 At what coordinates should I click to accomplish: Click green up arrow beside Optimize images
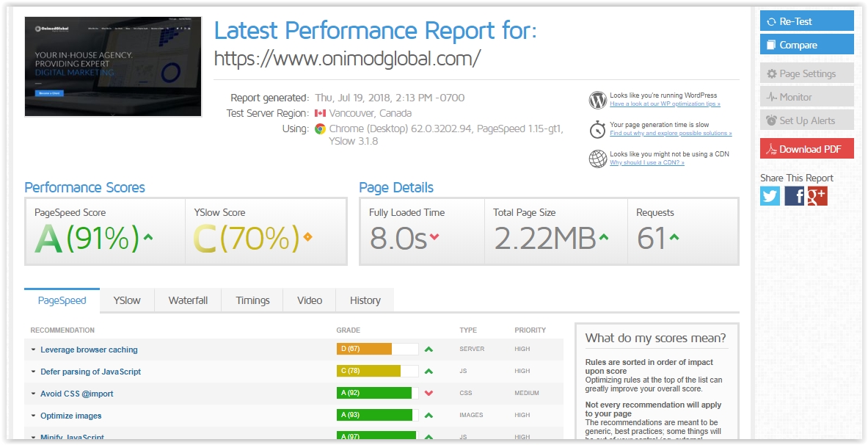click(428, 415)
